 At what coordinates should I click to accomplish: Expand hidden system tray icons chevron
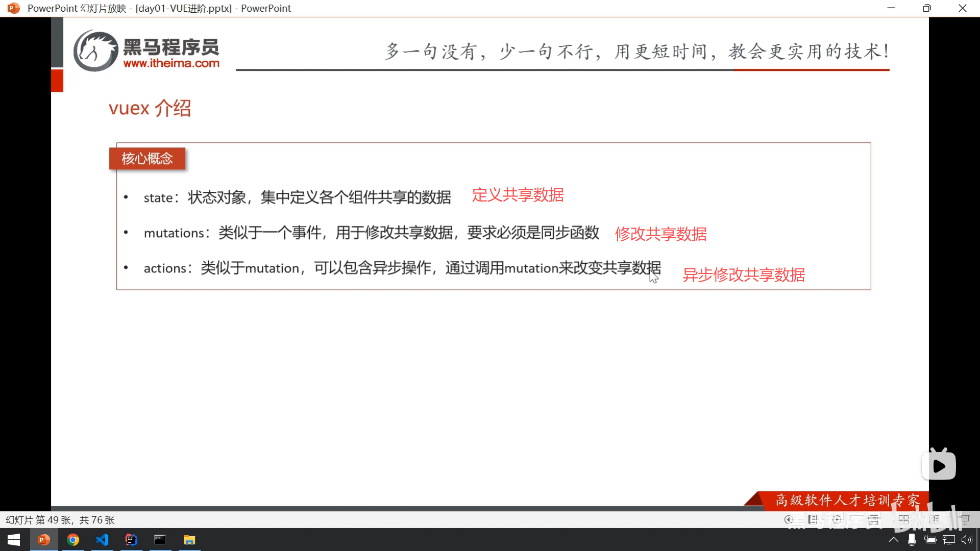click(893, 540)
